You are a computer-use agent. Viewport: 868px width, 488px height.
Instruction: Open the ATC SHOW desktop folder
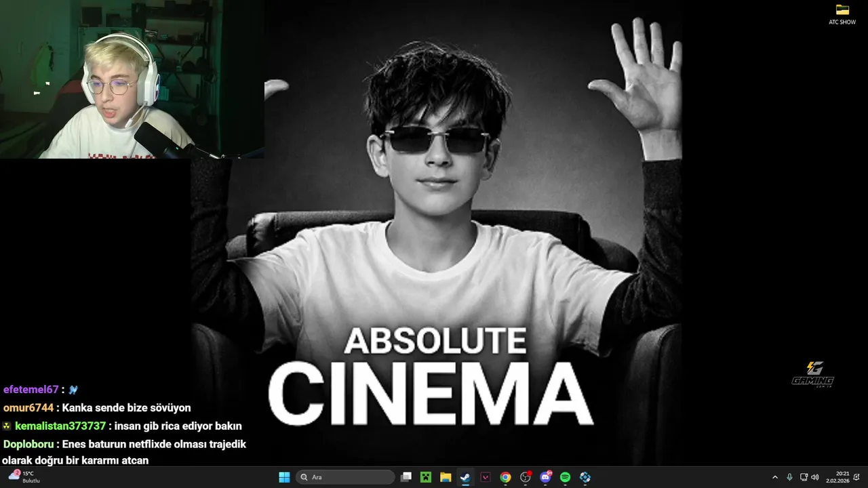(x=842, y=14)
